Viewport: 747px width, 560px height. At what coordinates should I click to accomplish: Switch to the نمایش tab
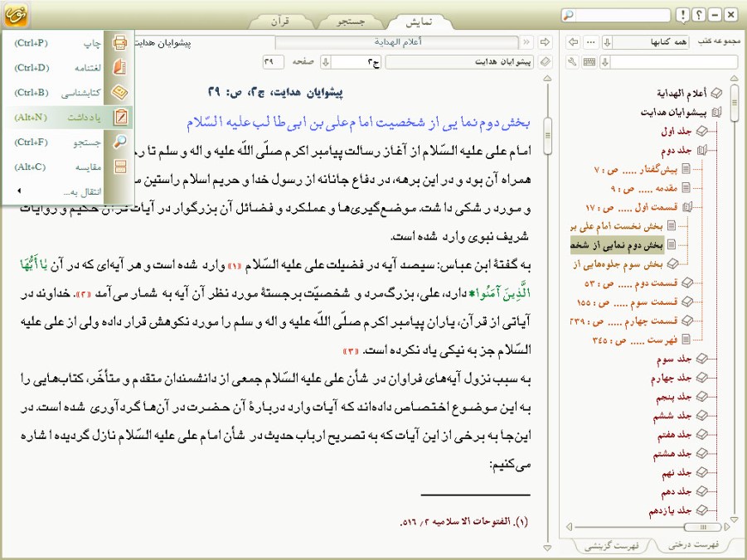(420, 22)
